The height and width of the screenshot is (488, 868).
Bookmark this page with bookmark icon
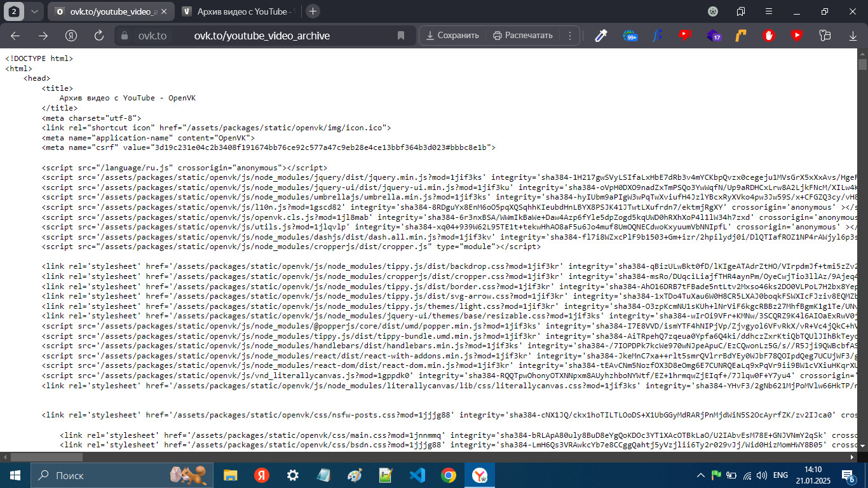401,36
